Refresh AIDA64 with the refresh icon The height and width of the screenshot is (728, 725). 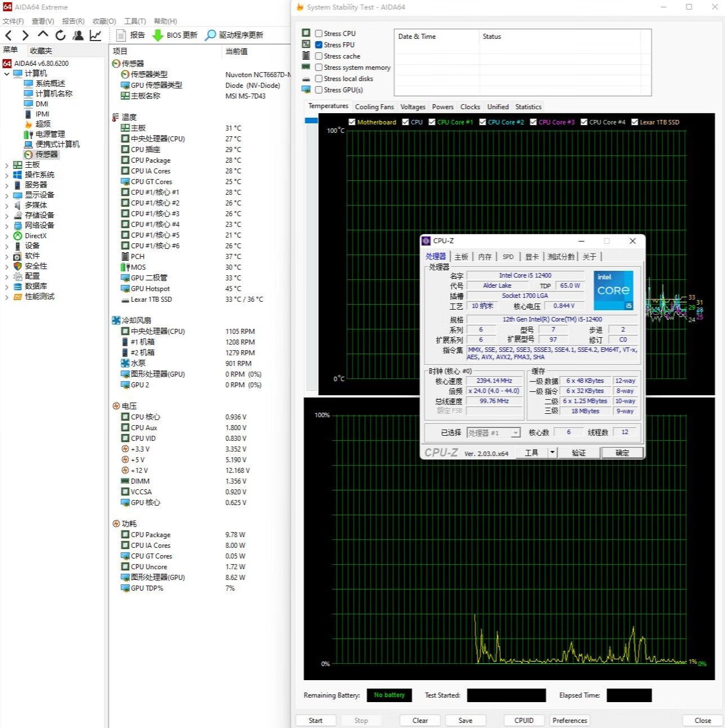pos(60,35)
